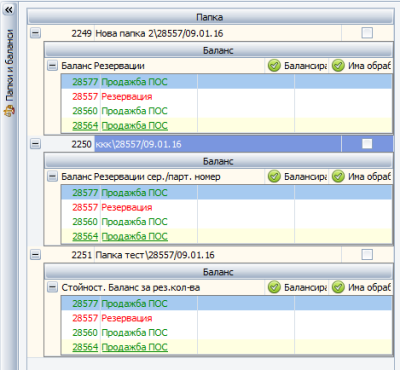This screenshot has height=370, width=400.
Task: Click Има обраб check icon in Стойност. Баланс row
Action: [338, 287]
